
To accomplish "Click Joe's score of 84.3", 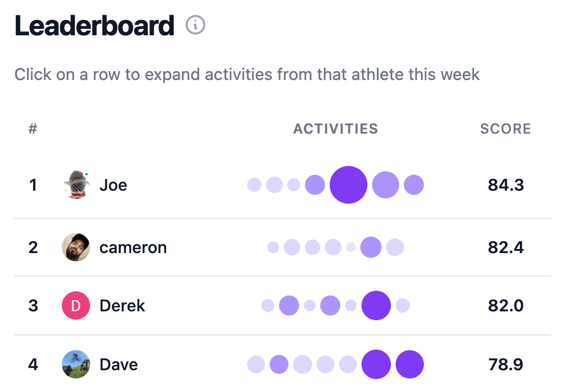I will click(506, 185).
